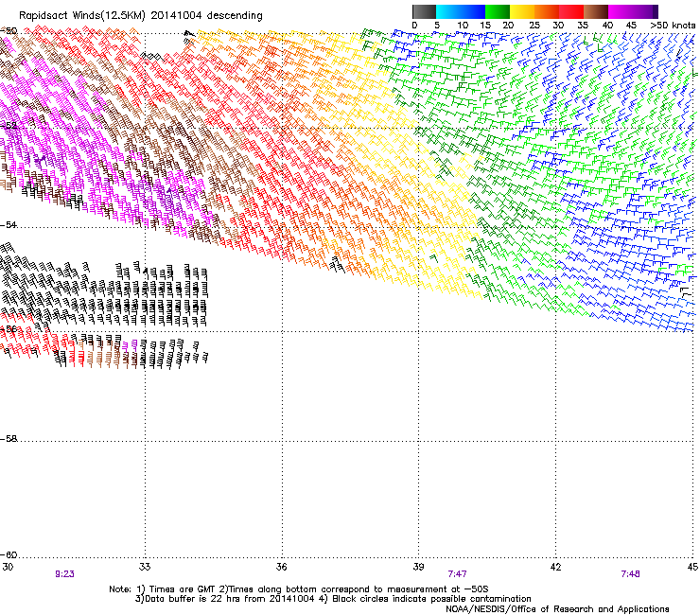Click the purple time stamp '7:47'
Image resolution: width=700 pixels, height=615 pixels.
pyautogui.click(x=457, y=574)
